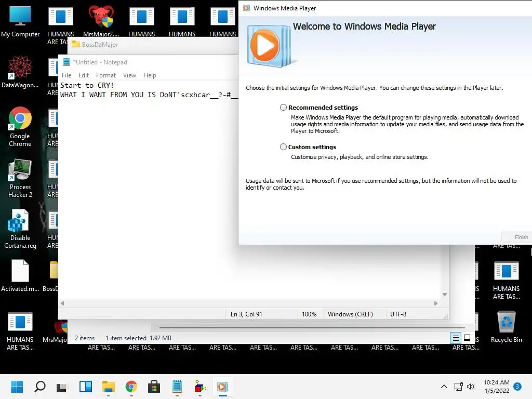Select the Custom settings radio button
The width and height of the screenshot is (532, 399).
pyautogui.click(x=283, y=147)
